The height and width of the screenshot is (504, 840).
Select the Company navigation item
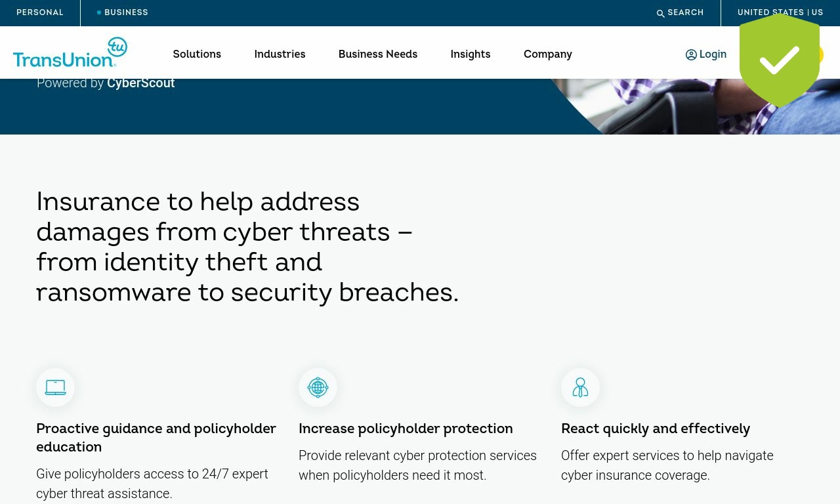pyautogui.click(x=548, y=54)
